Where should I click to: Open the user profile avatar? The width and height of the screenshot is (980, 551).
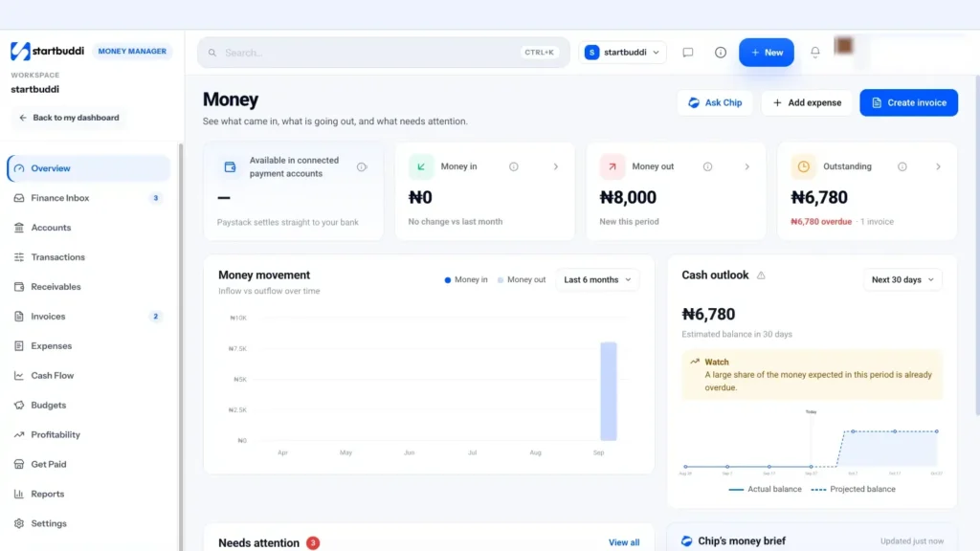844,46
